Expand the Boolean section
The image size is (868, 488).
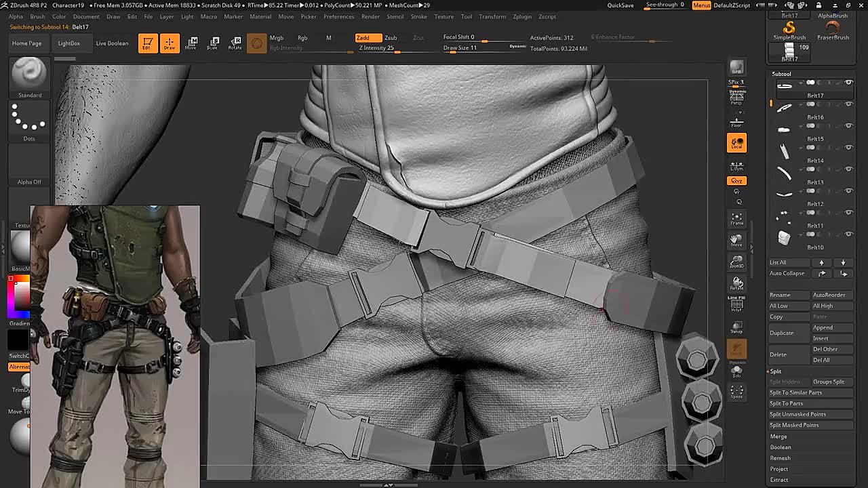tap(781, 447)
